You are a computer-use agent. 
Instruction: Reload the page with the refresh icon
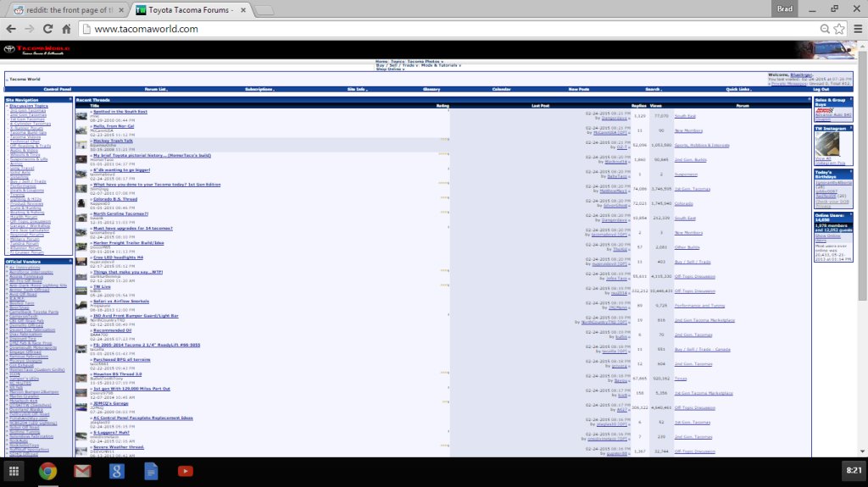(47, 29)
